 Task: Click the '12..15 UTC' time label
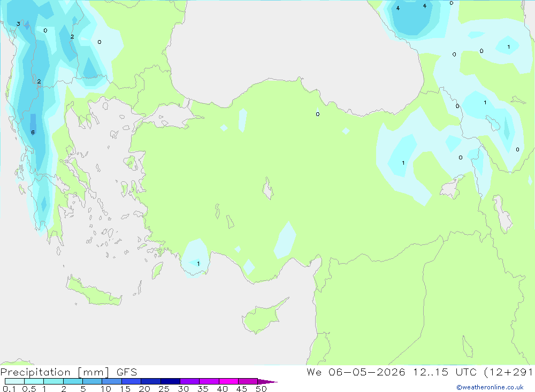(445, 372)
